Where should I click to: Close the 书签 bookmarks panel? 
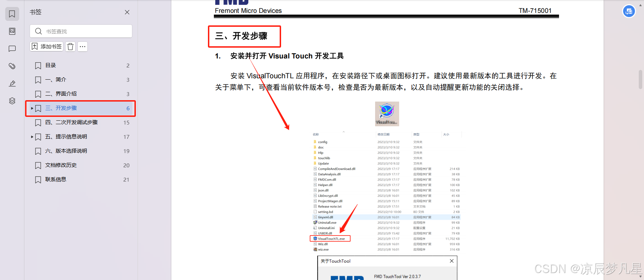(x=127, y=12)
